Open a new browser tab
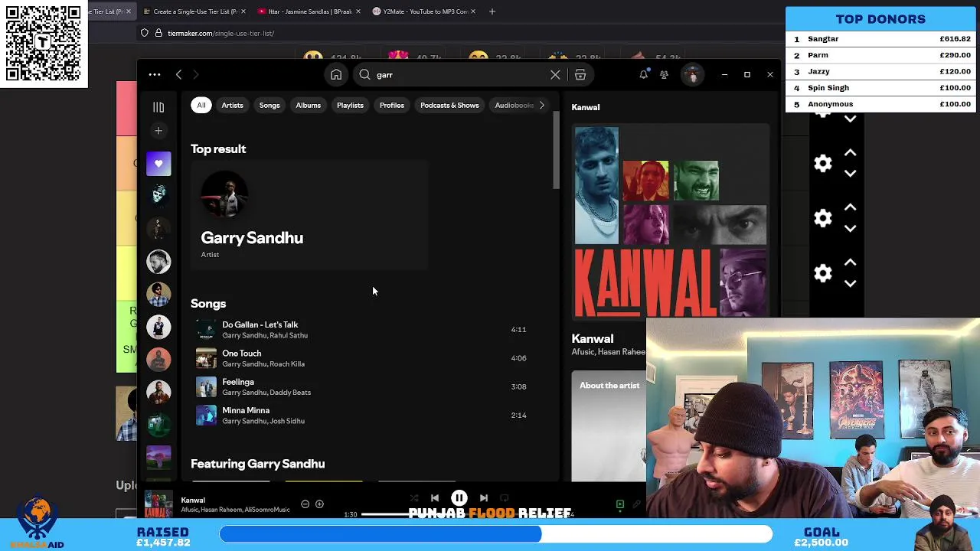The width and height of the screenshot is (980, 551). [492, 11]
